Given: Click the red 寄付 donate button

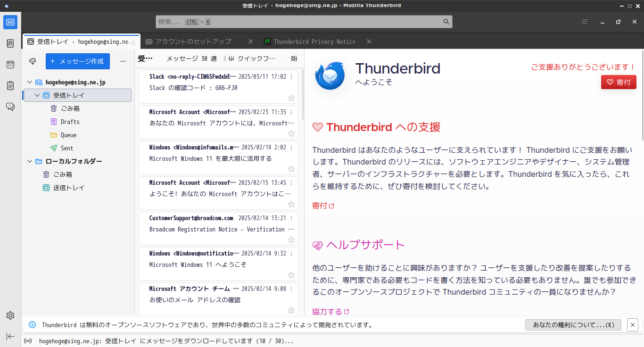Looking at the screenshot, I should (619, 82).
